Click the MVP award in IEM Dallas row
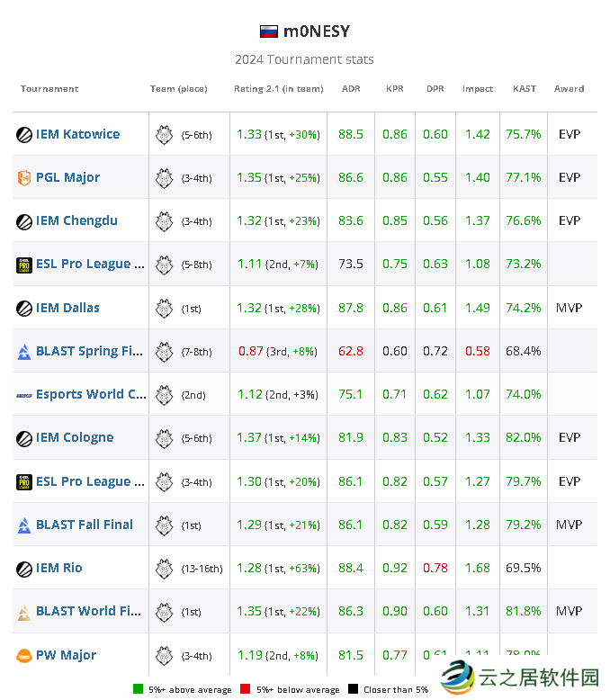 tap(569, 309)
